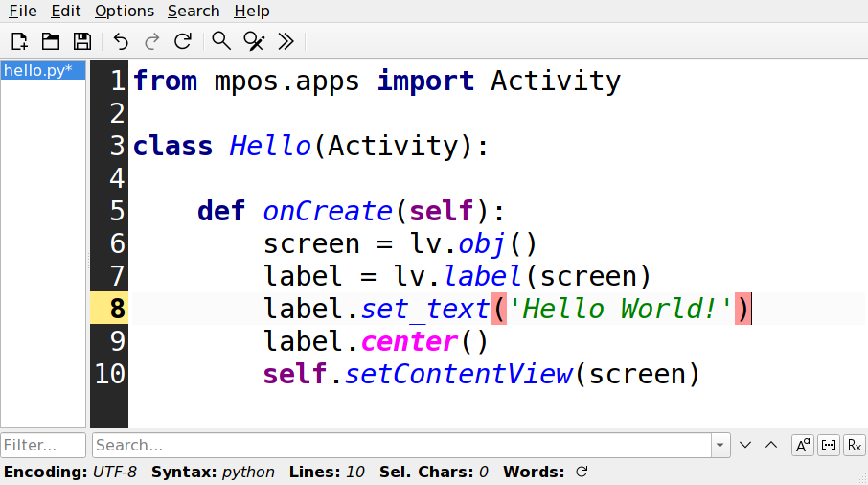Image resolution: width=868 pixels, height=485 pixels.
Task: Toggle regular expression search option
Action: click(855, 445)
